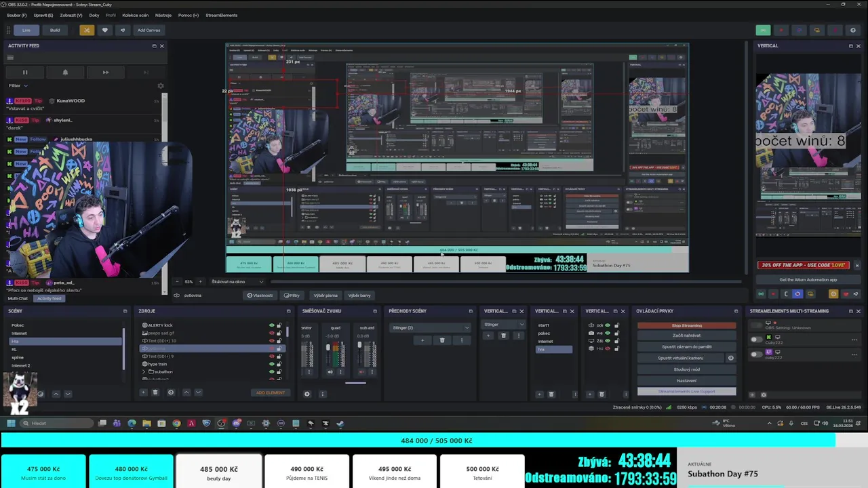The height and width of the screenshot is (488, 868).
Task: Expand the Filter dropdown in Activity Feed
Action: tap(18, 85)
